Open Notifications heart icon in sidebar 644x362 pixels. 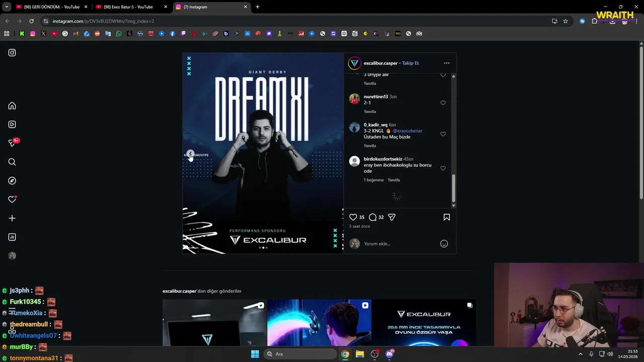pos(12,200)
